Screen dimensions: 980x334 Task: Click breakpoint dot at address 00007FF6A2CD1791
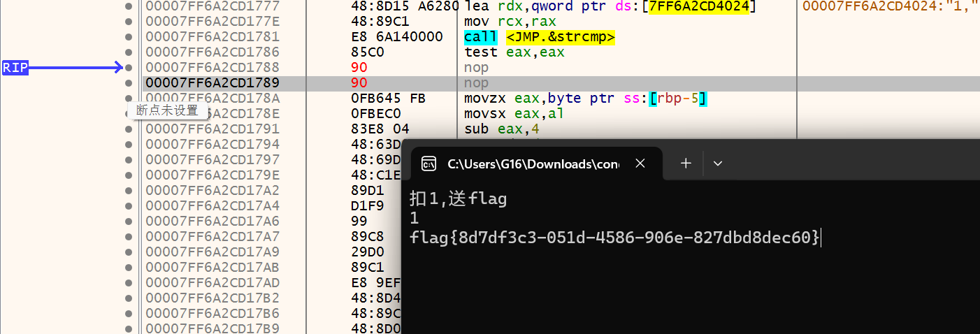(128, 129)
